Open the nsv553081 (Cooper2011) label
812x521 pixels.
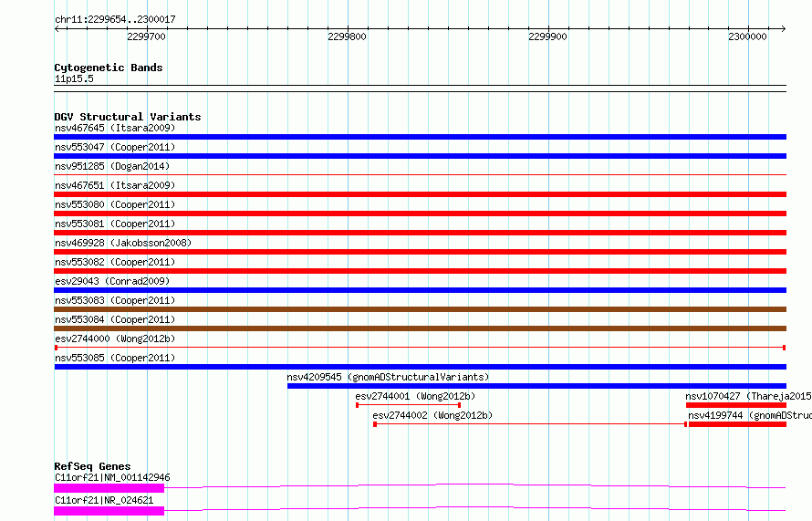coord(115,224)
